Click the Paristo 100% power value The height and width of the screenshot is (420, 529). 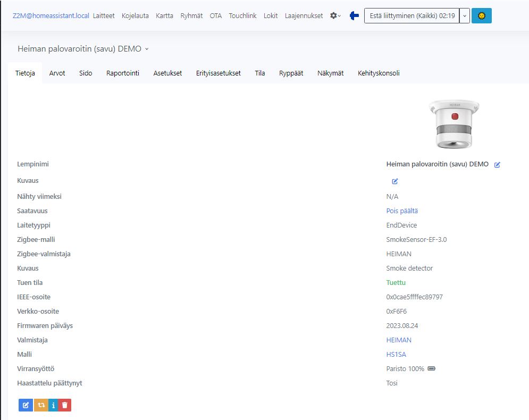point(405,369)
